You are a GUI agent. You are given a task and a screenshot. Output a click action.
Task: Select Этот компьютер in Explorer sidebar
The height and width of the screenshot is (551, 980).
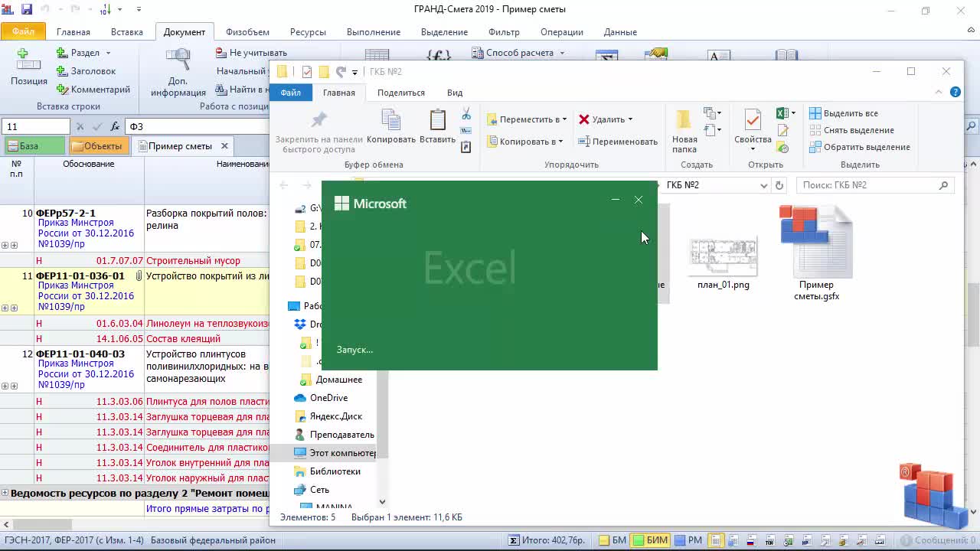point(335,453)
